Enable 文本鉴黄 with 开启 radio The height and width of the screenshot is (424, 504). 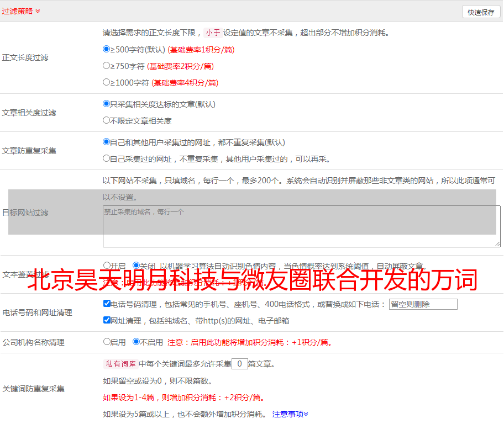pyautogui.click(x=107, y=266)
